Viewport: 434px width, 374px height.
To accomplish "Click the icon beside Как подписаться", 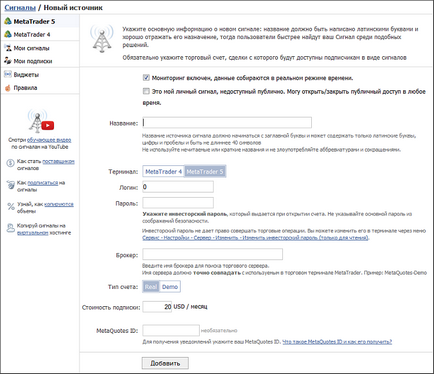I will (11, 185).
